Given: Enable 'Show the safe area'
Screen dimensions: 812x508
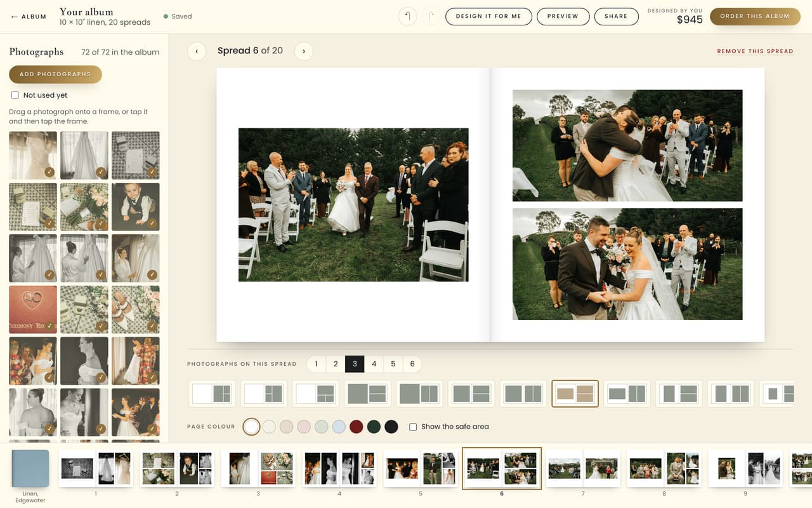Looking at the screenshot, I should pyautogui.click(x=413, y=427).
